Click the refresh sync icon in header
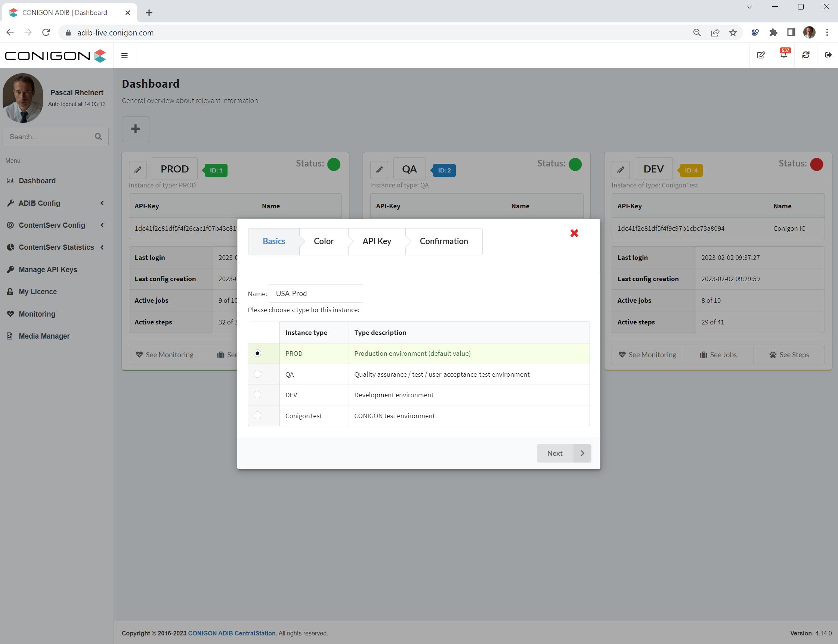 coord(806,55)
